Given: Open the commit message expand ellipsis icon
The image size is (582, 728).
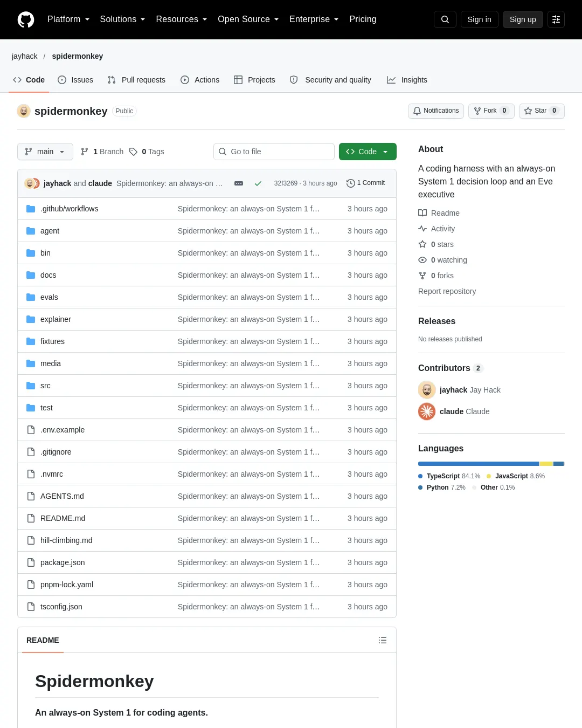Looking at the screenshot, I should pyautogui.click(x=239, y=183).
